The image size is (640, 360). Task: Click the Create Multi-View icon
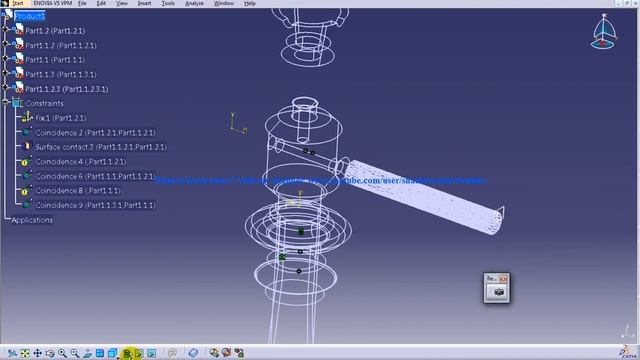[x=100, y=353]
